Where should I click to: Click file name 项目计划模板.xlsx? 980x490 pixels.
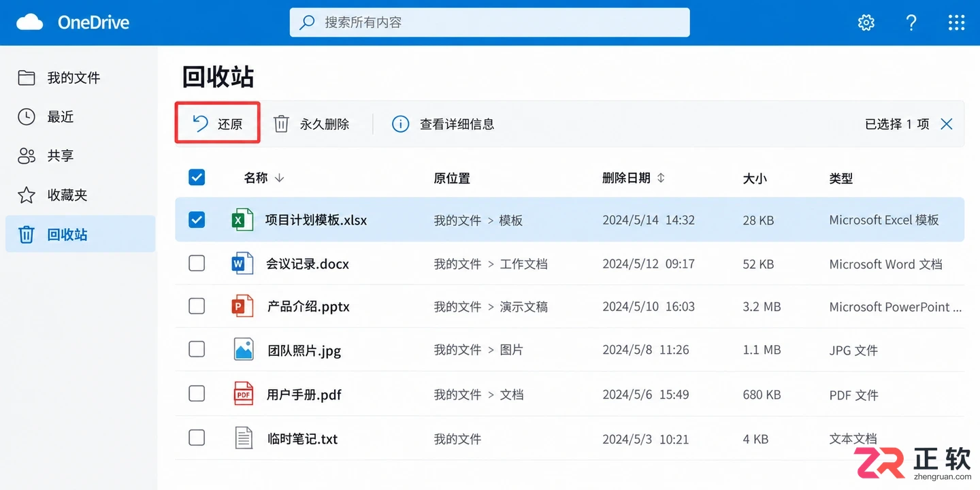[316, 220]
